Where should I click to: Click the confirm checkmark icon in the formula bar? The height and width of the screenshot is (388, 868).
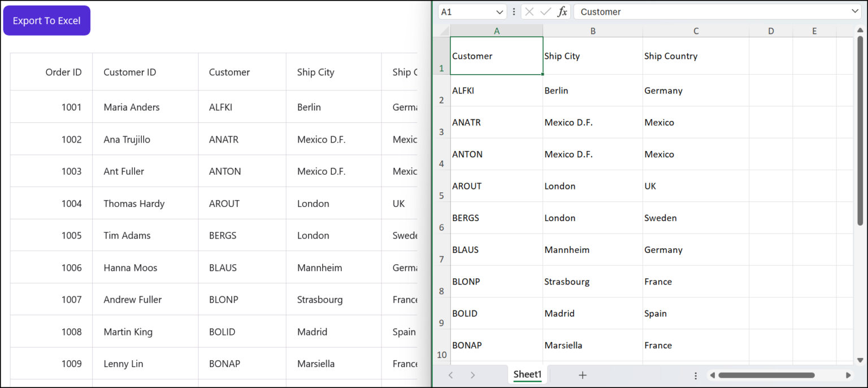click(544, 11)
